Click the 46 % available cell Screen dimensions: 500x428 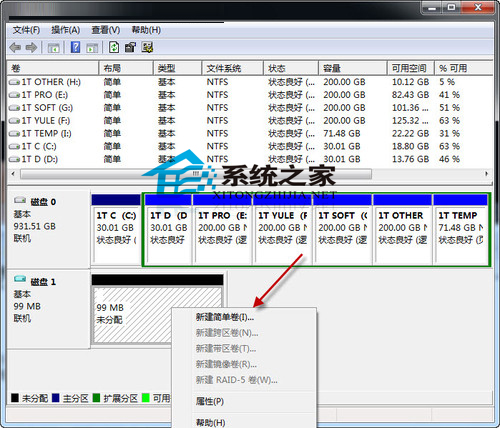(449, 159)
